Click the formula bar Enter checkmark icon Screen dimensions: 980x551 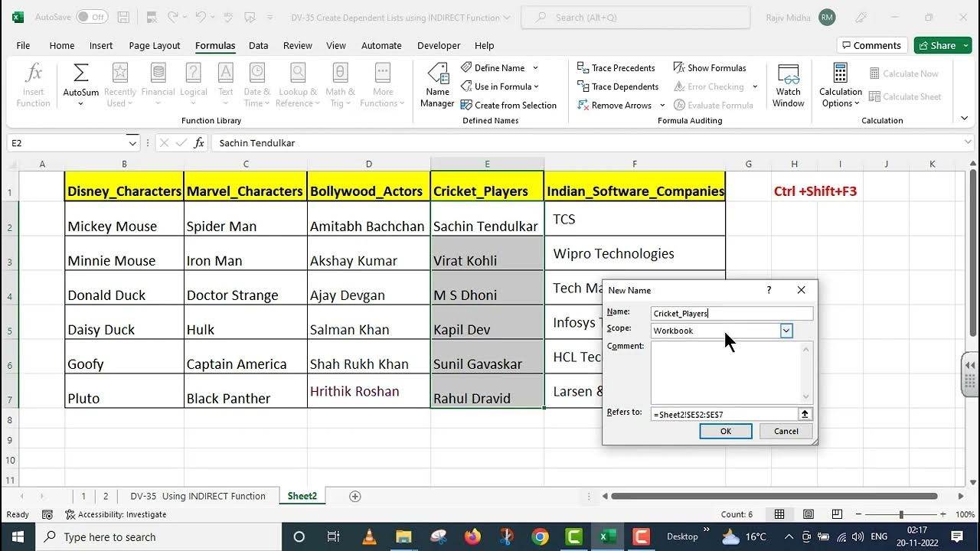tap(181, 142)
